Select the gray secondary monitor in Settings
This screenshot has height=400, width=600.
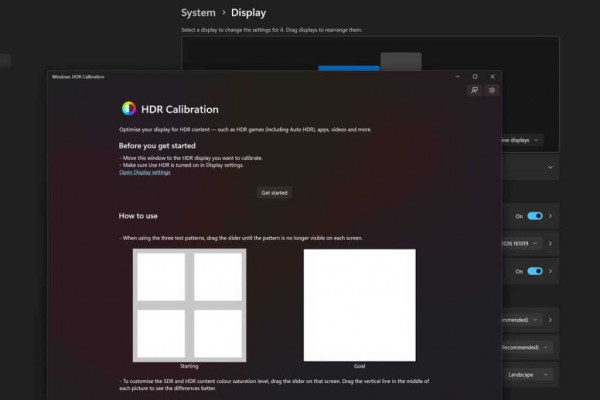tap(401, 62)
